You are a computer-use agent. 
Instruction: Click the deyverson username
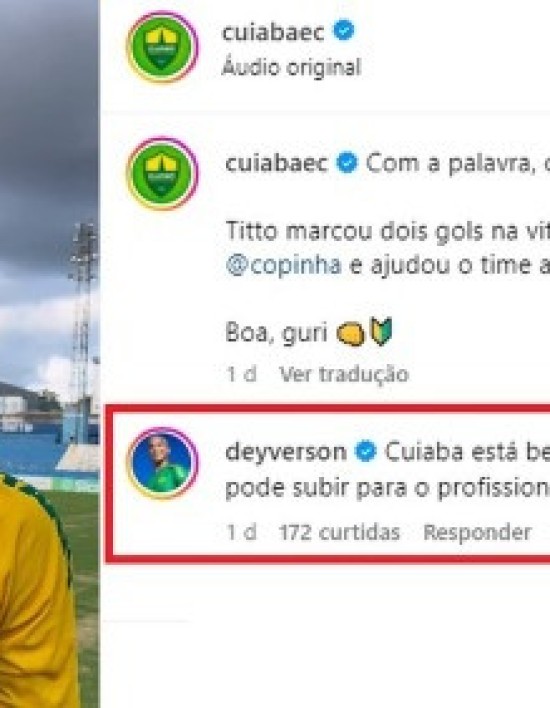[286, 452]
